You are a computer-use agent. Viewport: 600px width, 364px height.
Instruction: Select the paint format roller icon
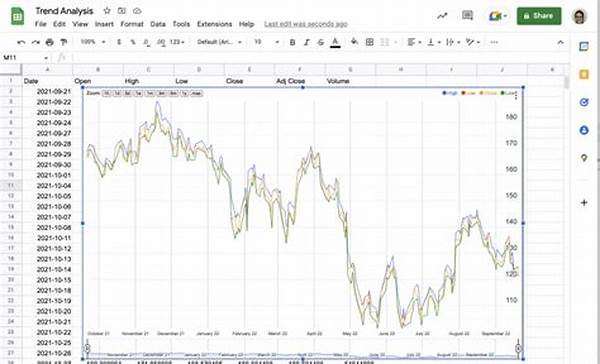tap(64, 42)
